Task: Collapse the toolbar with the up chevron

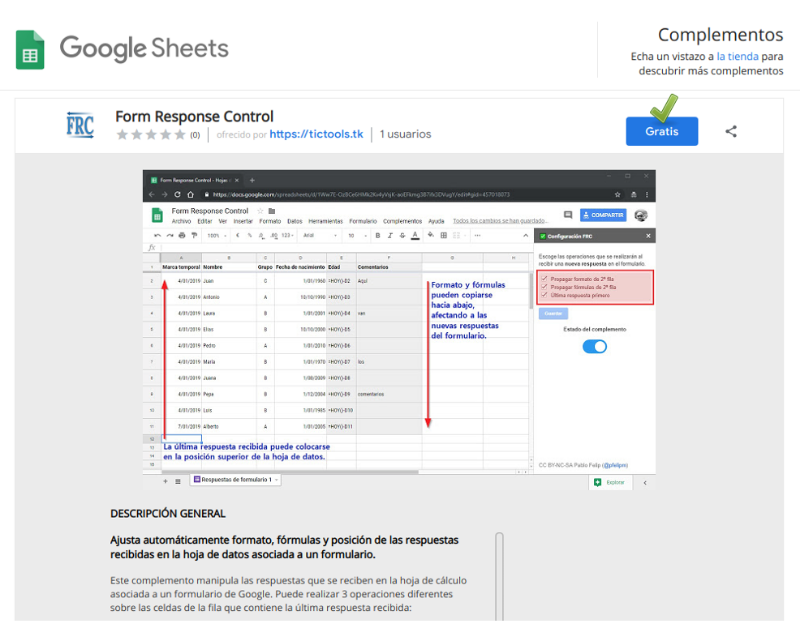Action: click(526, 236)
